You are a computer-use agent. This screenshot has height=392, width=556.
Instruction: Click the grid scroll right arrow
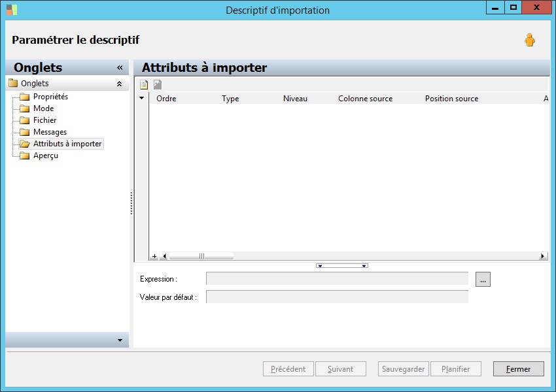tap(542, 256)
